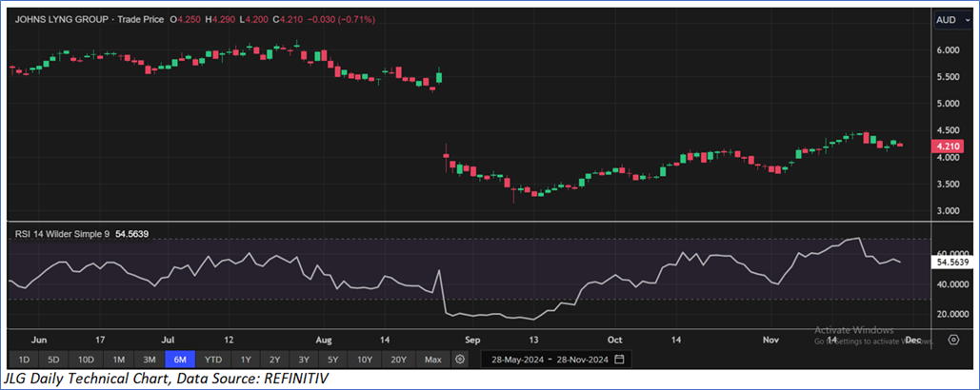Screen dimensions: 980x390
Task: Select the 5D time range
Action: coord(54,360)
